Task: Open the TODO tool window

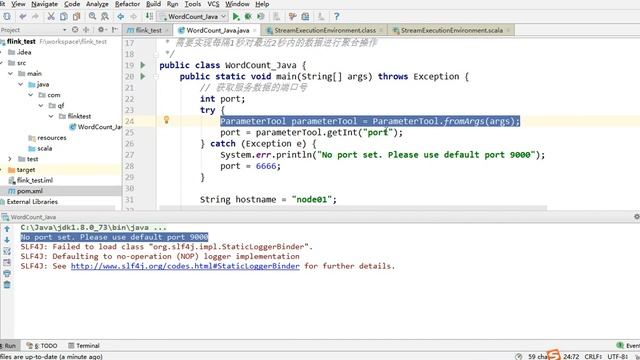Action: click(42, 346)
